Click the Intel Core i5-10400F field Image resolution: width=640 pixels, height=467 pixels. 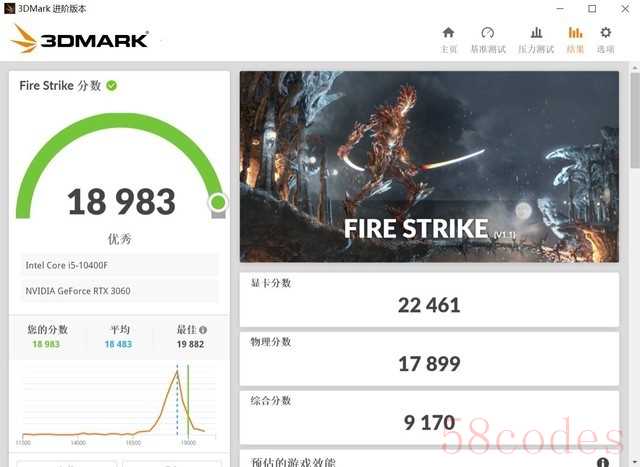120,265
